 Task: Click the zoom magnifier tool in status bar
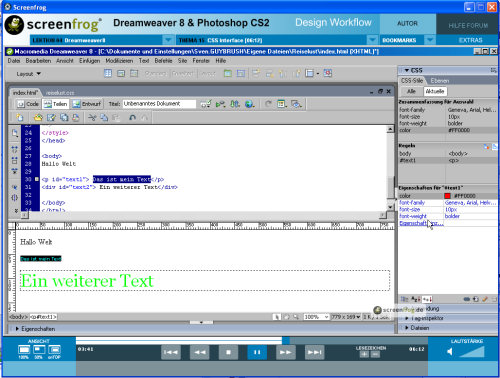(296, 317)
